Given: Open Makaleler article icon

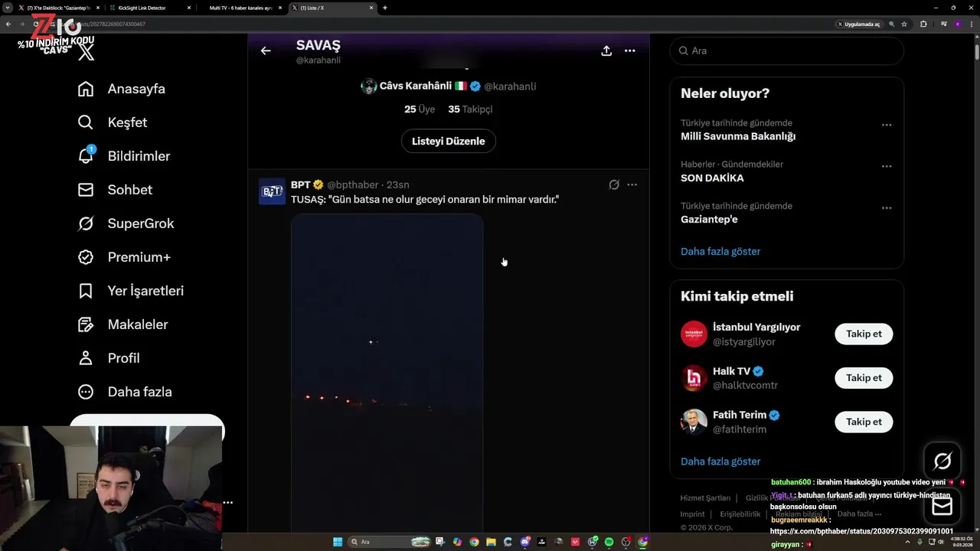Looking at the screenshot, I should (86, 324).
